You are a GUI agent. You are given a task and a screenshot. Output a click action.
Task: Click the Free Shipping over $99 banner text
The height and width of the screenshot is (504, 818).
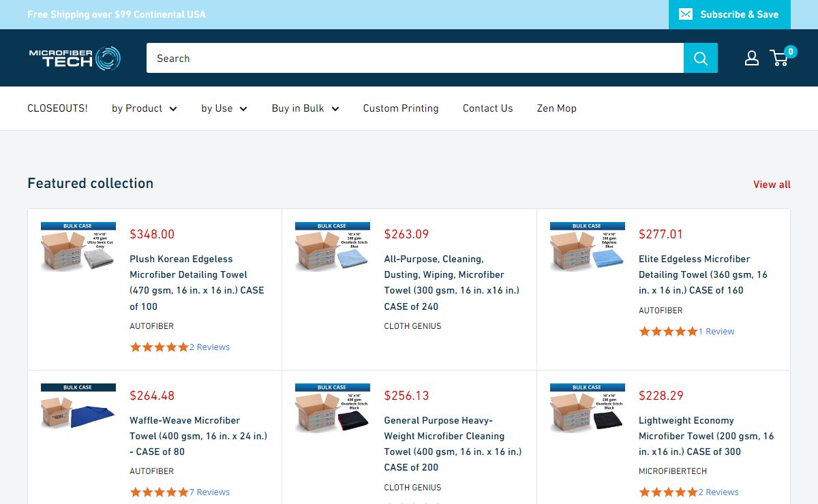coord(117,14)
